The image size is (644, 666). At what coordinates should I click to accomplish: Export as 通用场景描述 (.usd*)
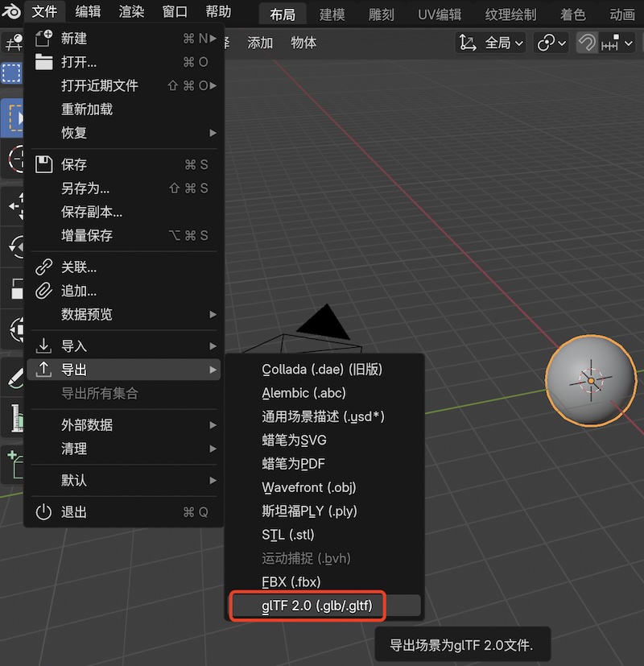[324, 416]
